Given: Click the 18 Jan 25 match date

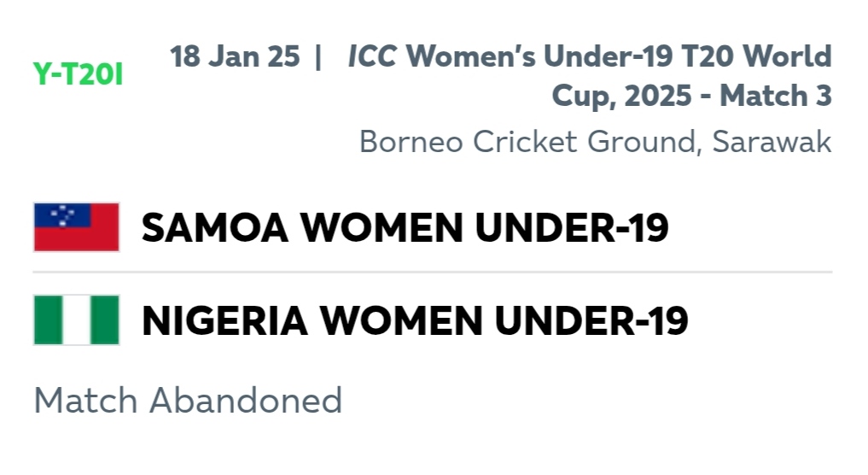Looking at the screenshot, I should [x=235, y=56].
